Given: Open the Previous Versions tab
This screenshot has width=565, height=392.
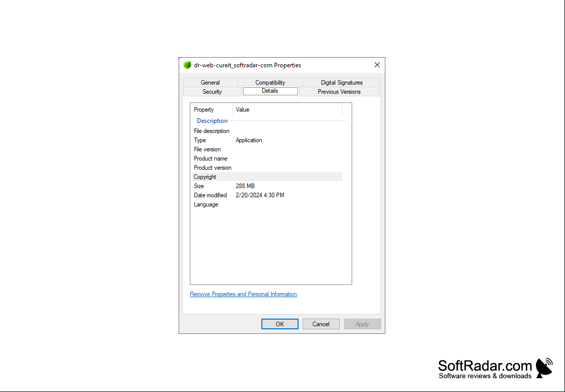Looking at the screenshot, I should (339, 92).
